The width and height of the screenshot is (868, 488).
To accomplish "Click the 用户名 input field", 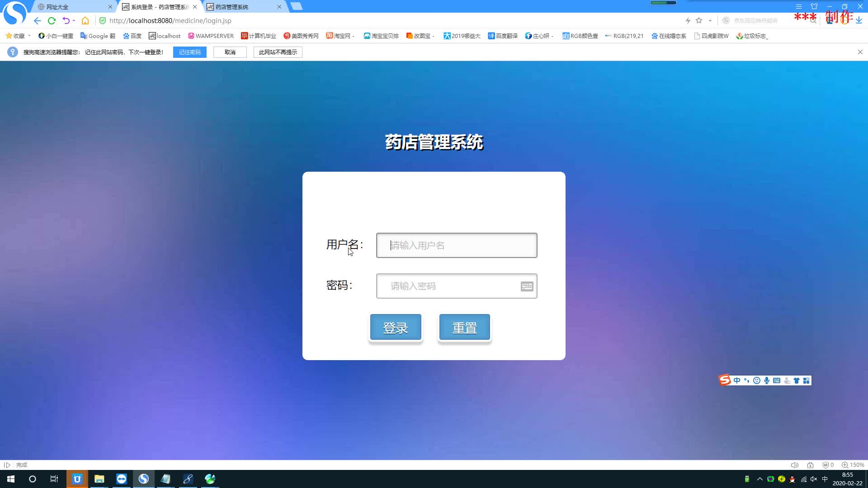I will tap(457, 245).
